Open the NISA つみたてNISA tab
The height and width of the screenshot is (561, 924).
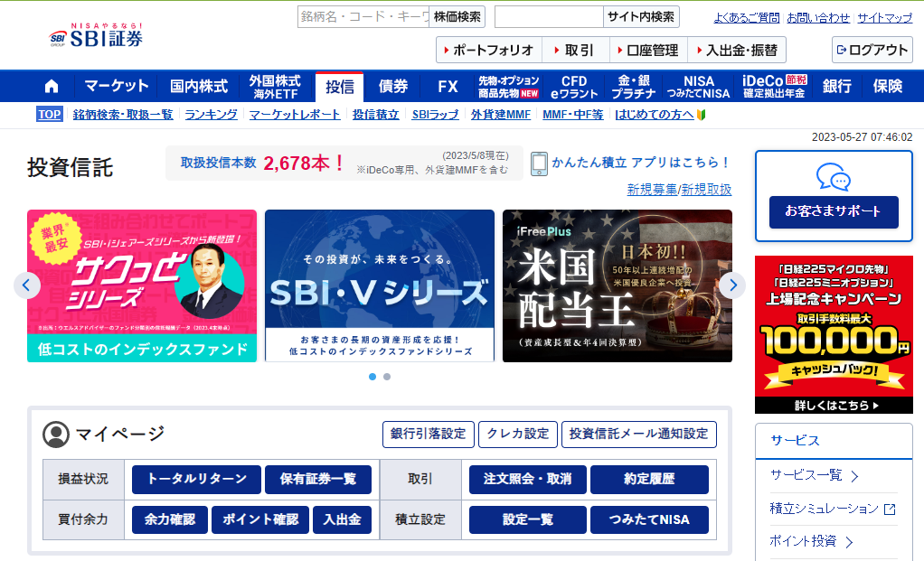tap(698, 87)
